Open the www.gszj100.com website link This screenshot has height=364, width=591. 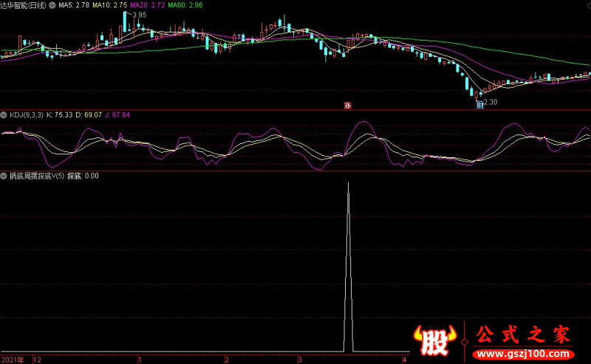pyautogui.click(x=524, y=354)
